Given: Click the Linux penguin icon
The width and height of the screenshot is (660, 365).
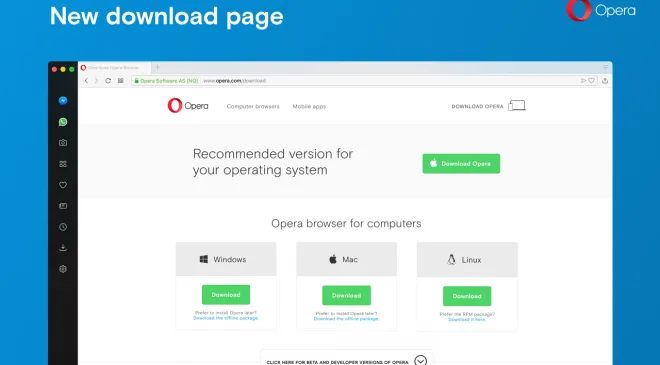Looking at the screenshot, I should tap(451, 259).
